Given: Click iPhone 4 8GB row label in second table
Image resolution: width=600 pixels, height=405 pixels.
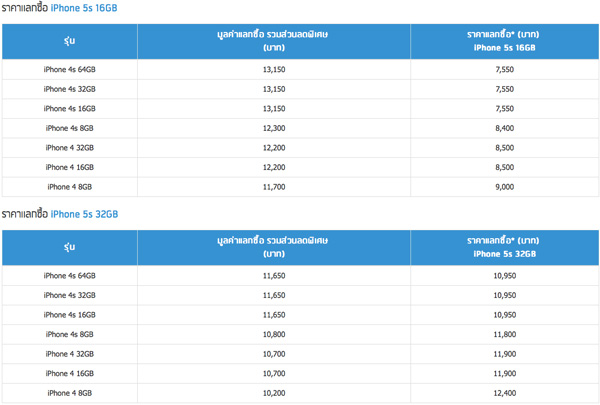Looking at the screenshot, I should (x=69, y=393).
